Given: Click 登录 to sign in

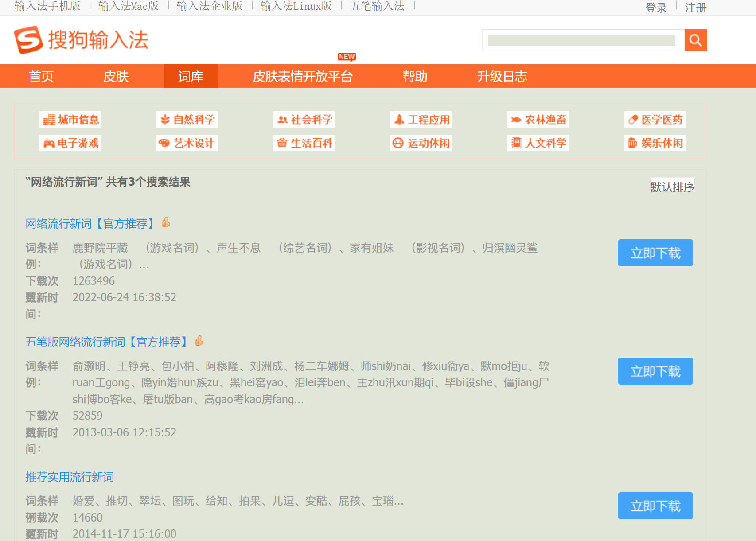Looking at the screenshot, I should click(655, 7).
